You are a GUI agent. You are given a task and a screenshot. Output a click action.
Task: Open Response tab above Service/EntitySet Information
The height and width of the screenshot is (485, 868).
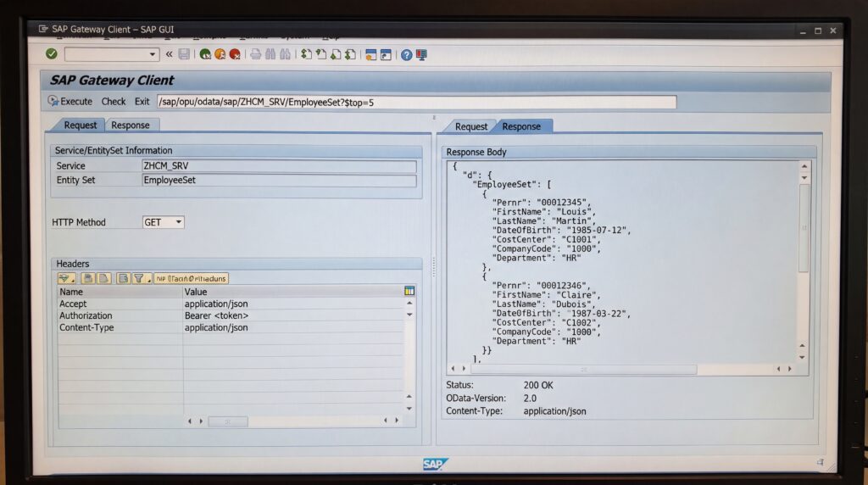coord(130,125)
